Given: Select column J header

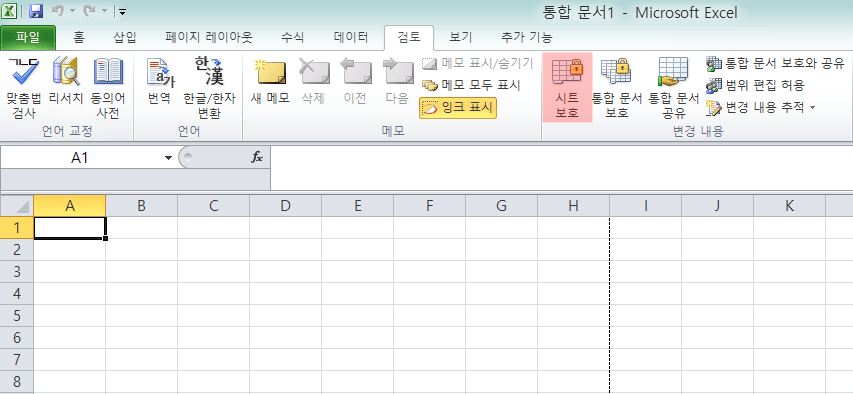Looking at the screenshot, I should [x=717, y=206].
